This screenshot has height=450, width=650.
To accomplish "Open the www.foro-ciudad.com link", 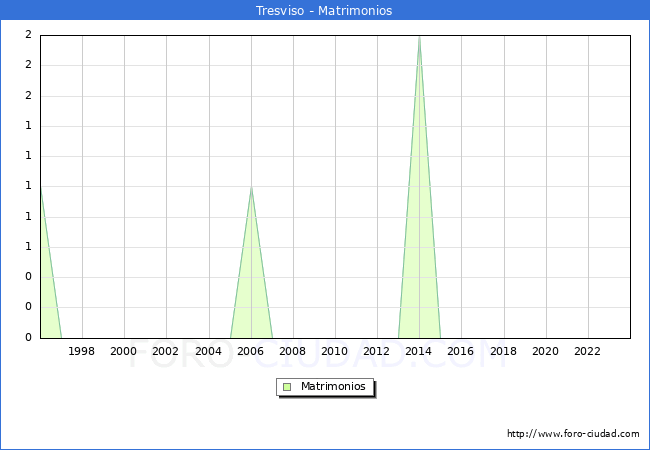I will pos(573,434).
